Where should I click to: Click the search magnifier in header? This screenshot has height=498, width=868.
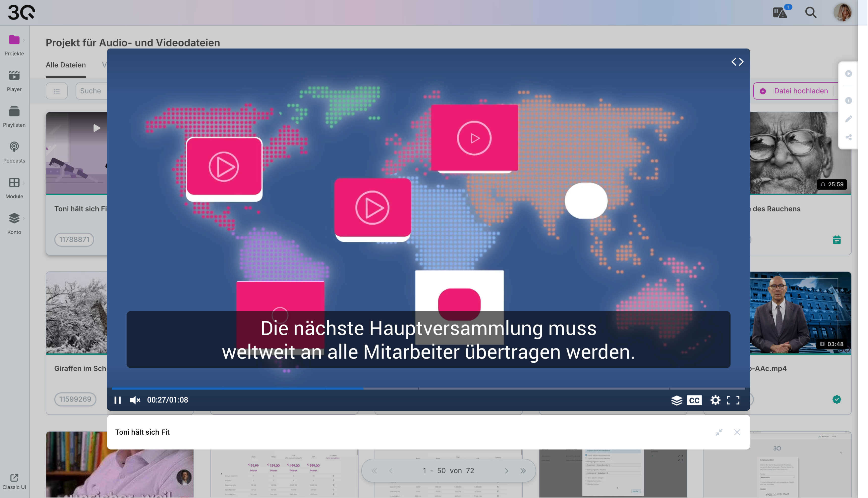pyautogui.click(x=810, y=13)
